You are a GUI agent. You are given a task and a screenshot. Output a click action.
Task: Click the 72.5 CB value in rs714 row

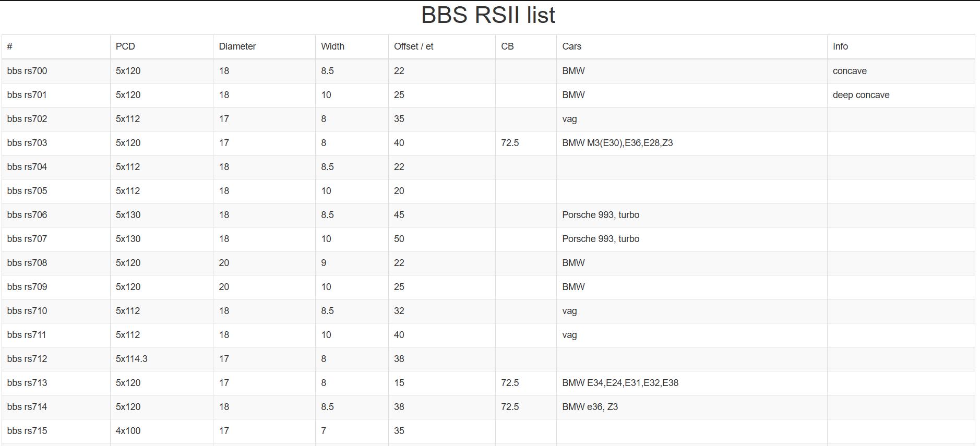[525, 407]
